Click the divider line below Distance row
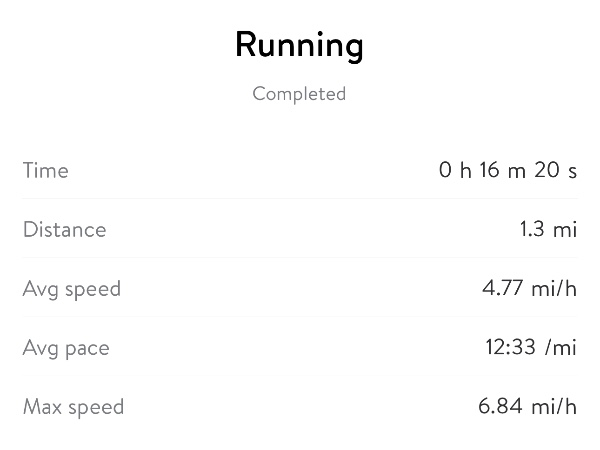This screenshot has width=600, height=450. point(300,258)
